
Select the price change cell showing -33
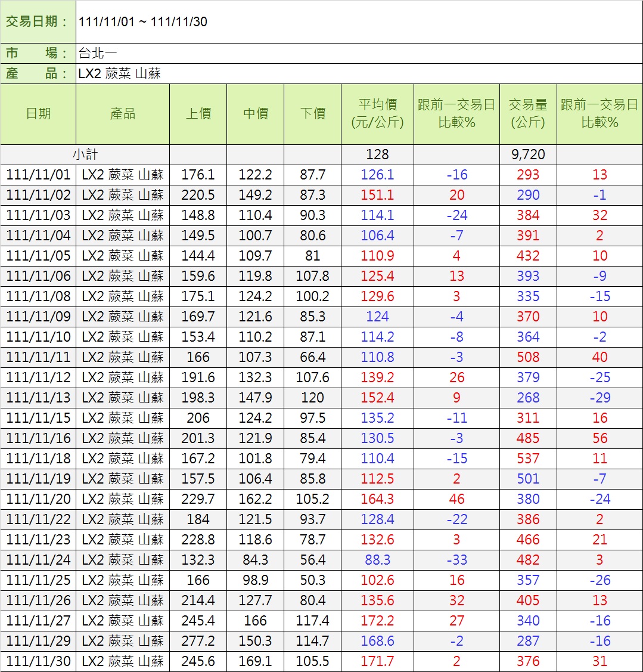pyautogui.click(x=456, y=560)
